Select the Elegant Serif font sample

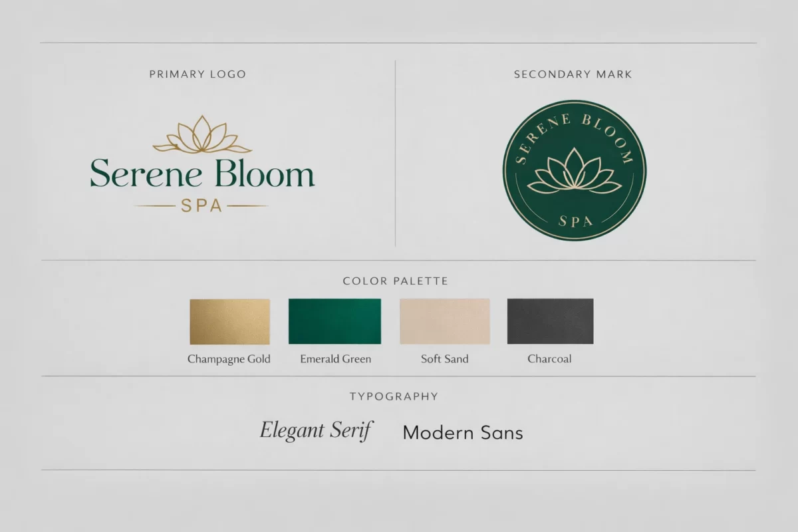pos(316,430)
